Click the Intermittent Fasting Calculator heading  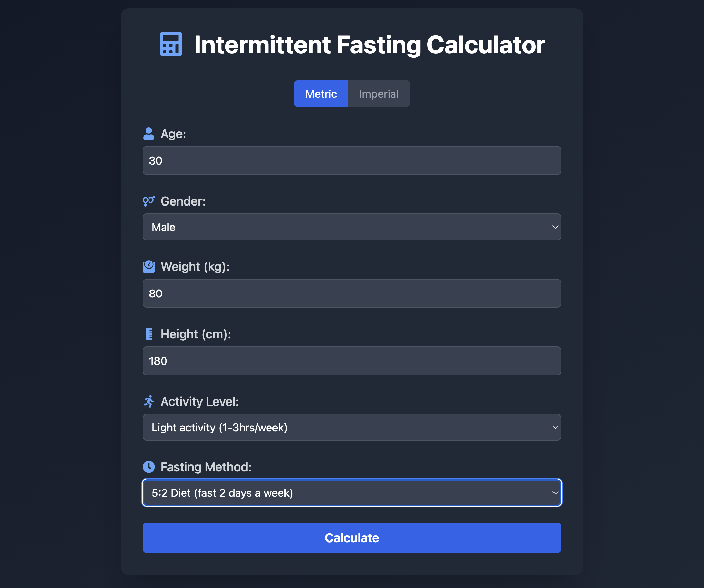point(370,45)
